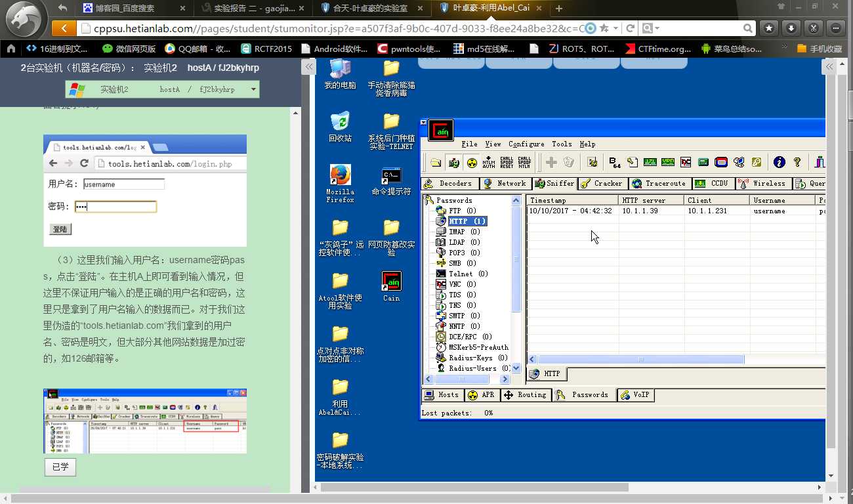Click the results table horizontal scrollbar
The image size is (853, 504).
pos(641,360)
